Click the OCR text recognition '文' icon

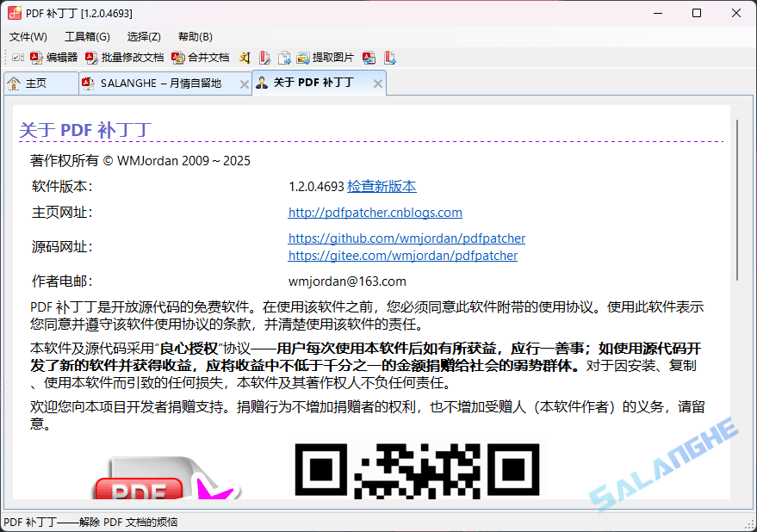coord(244,57)
